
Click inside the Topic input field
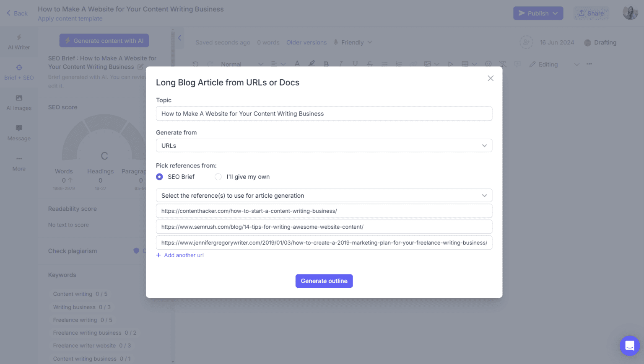[x=324, y=114]
